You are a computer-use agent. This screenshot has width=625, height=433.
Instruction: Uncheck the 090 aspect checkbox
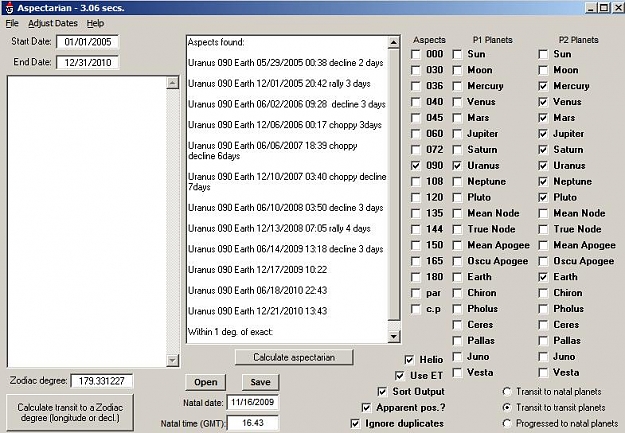click(415, 165)
